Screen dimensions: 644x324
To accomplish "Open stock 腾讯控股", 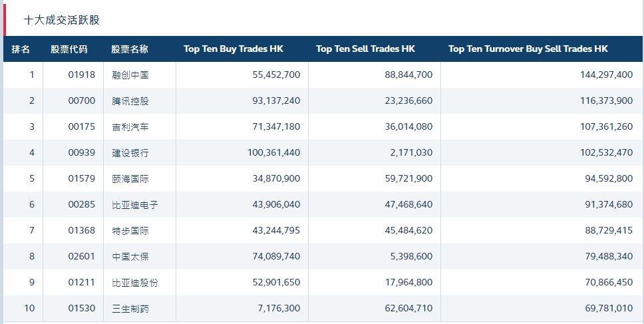I will [130, 101].
